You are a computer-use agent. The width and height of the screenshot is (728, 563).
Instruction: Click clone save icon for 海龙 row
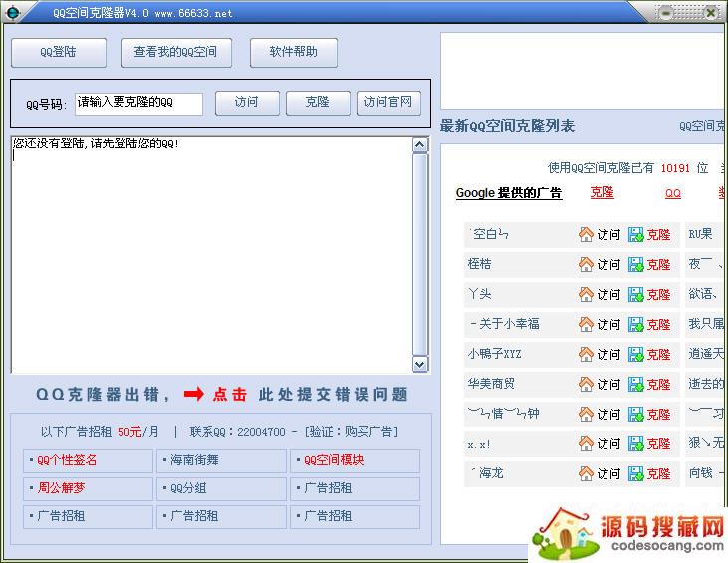635,474
